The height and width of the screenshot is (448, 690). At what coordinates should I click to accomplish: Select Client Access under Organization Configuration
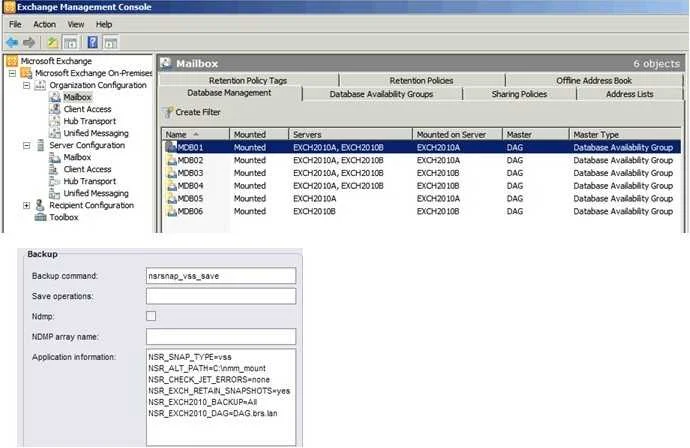coord(87,109)
